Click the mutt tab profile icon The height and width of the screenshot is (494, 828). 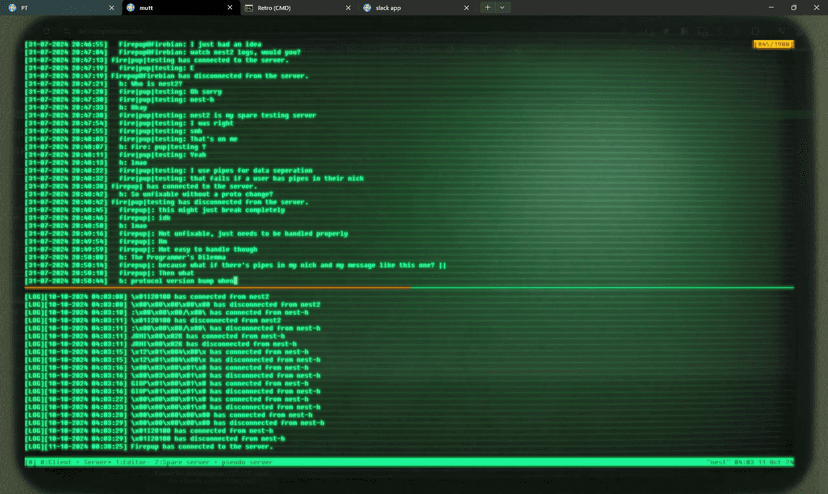click(x=130, y=7)
